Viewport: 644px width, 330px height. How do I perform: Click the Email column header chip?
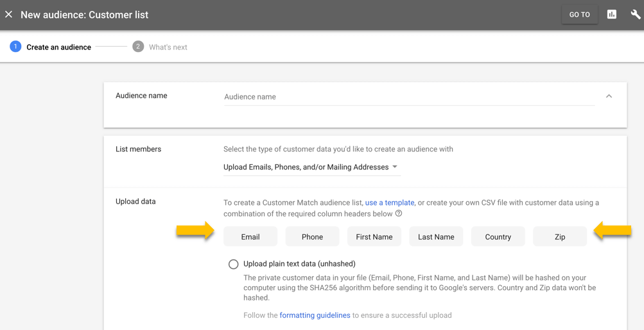point(250,237)
